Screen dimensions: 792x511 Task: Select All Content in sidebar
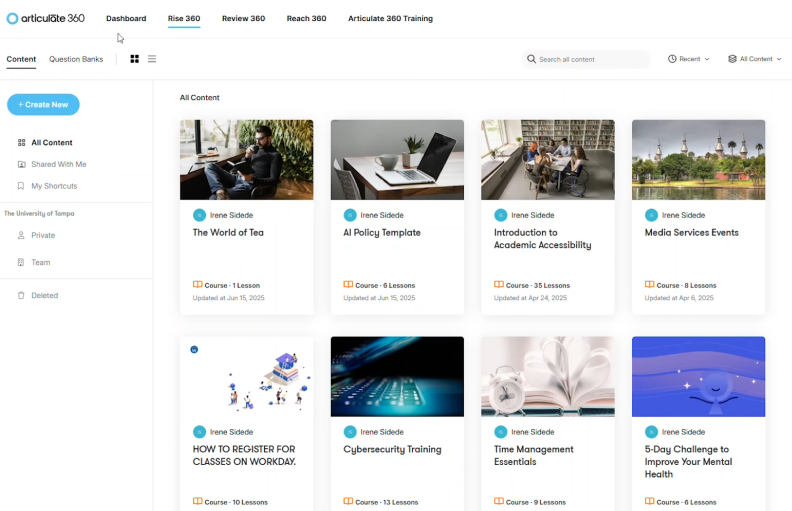click(x=51, y=143)
